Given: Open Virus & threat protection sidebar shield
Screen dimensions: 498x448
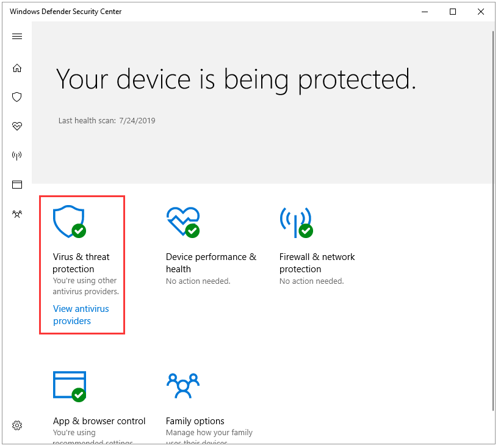Looking at the screenshot, I should [x=17, y=97].
